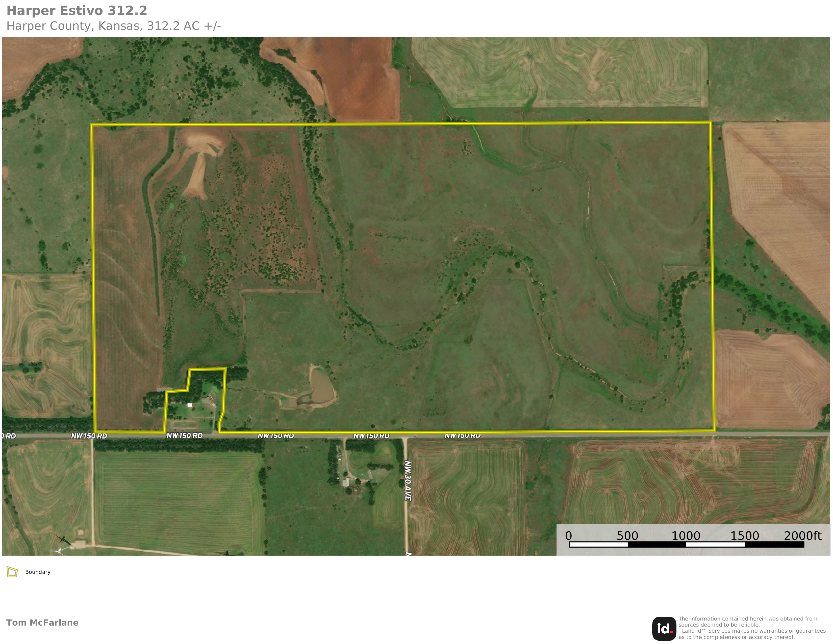The width and height of the screenshot is (833, 644).
Task: Click the Land id logo icon
Action: 664,628
